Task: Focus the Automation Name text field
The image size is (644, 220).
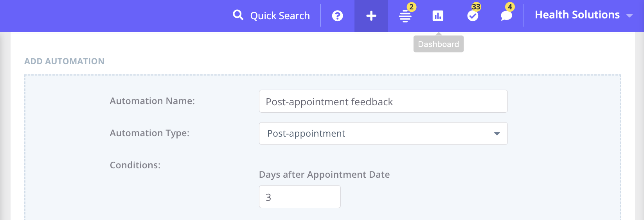Action: 383,101
